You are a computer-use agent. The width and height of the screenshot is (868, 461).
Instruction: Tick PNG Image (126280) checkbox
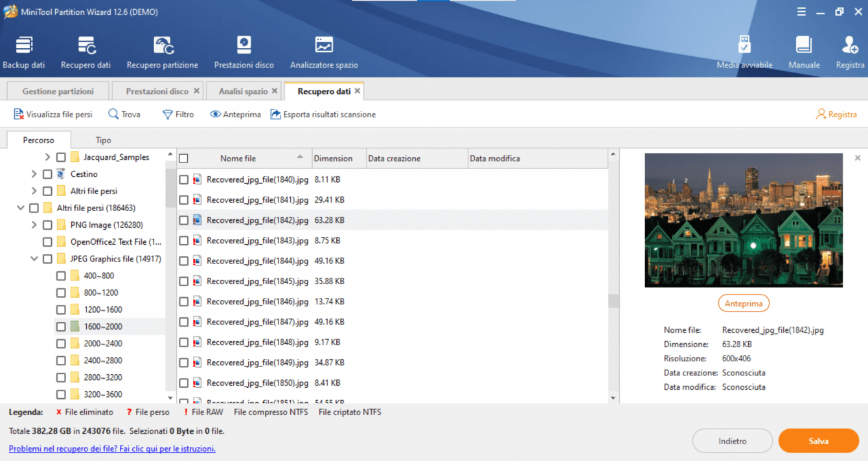pyautogui.click(x=47, y=225)
